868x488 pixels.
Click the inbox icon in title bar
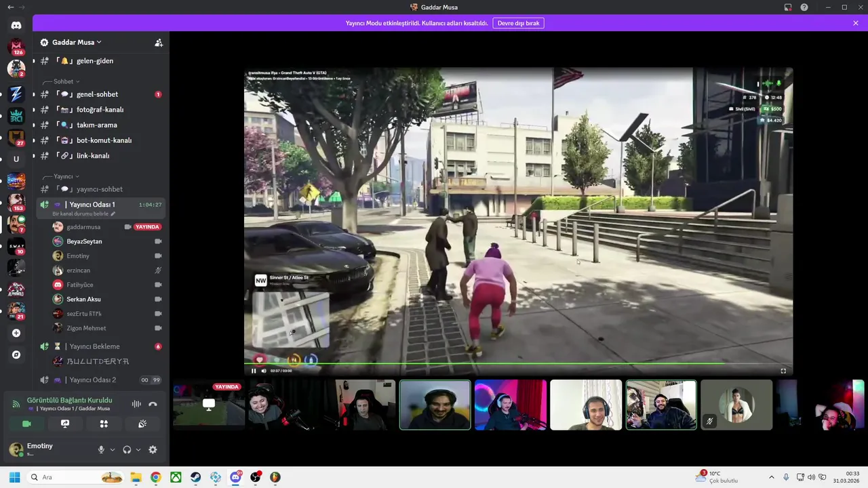pos(788,7)
